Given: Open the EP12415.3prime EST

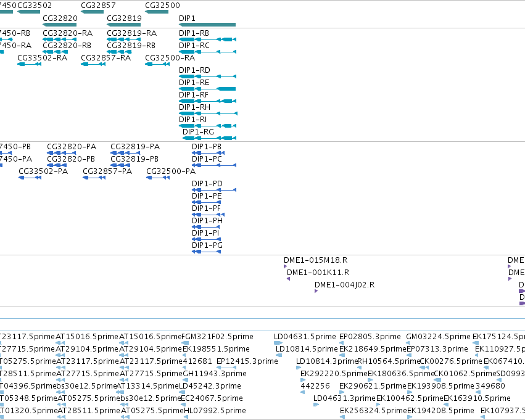Looking at the screenshot, I should click(x=226, y=368).
